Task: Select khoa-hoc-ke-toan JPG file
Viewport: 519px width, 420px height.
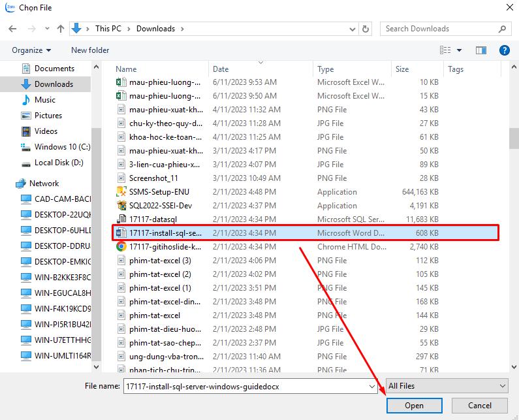Action: click(306, 137)
